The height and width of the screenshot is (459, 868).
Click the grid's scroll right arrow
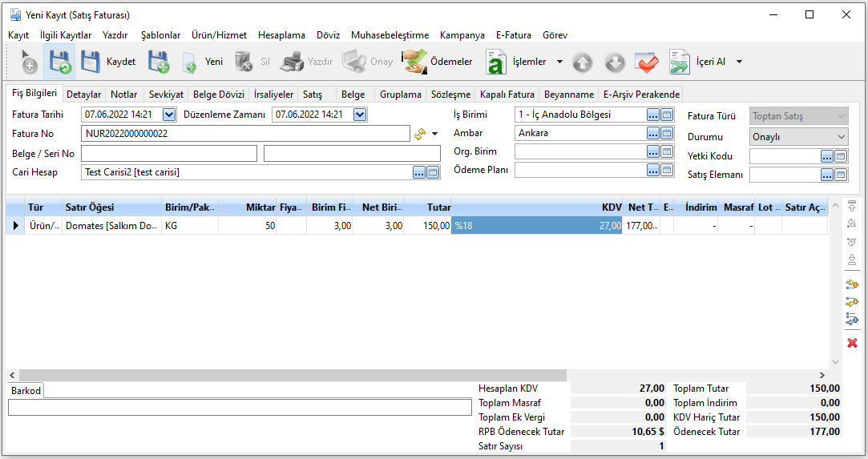click(x=822, y=375)
